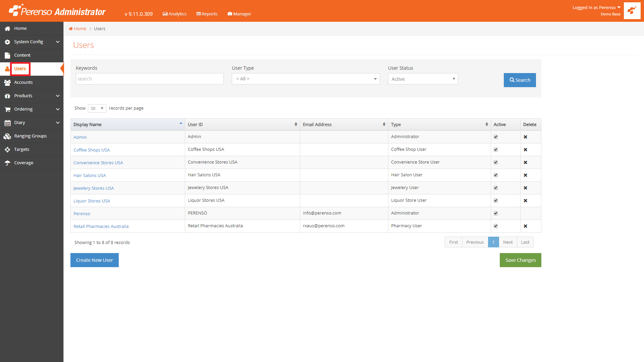Click the Perenso logo at top right
Image resolution: width=644 pixels, height=362 pixels.
[x=632, y=11]
